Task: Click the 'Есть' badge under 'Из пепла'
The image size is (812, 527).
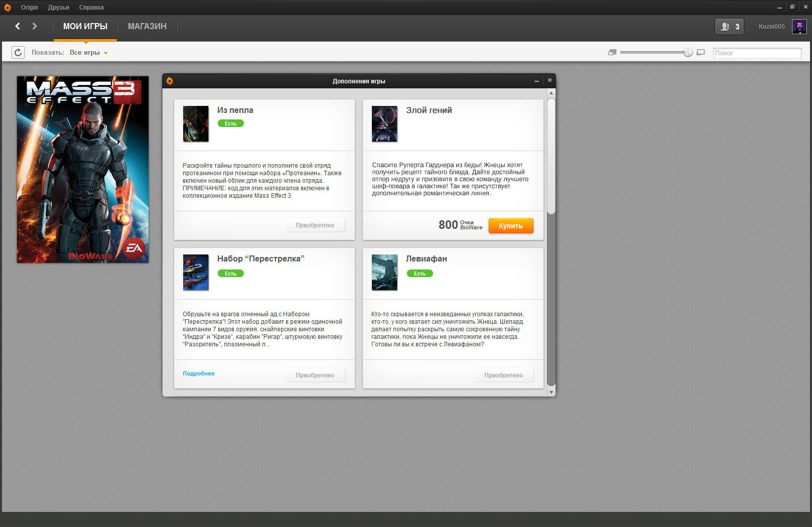Action: click(x=231, y=123)
